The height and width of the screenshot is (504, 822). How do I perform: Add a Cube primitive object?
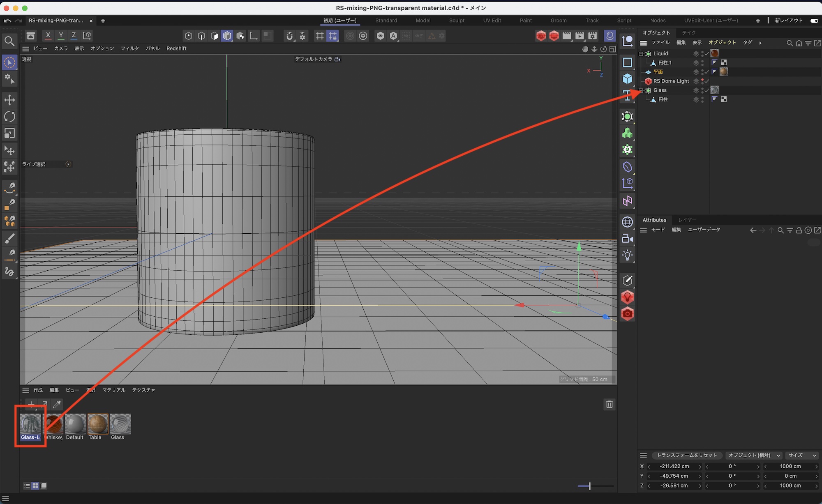(627, 78)
